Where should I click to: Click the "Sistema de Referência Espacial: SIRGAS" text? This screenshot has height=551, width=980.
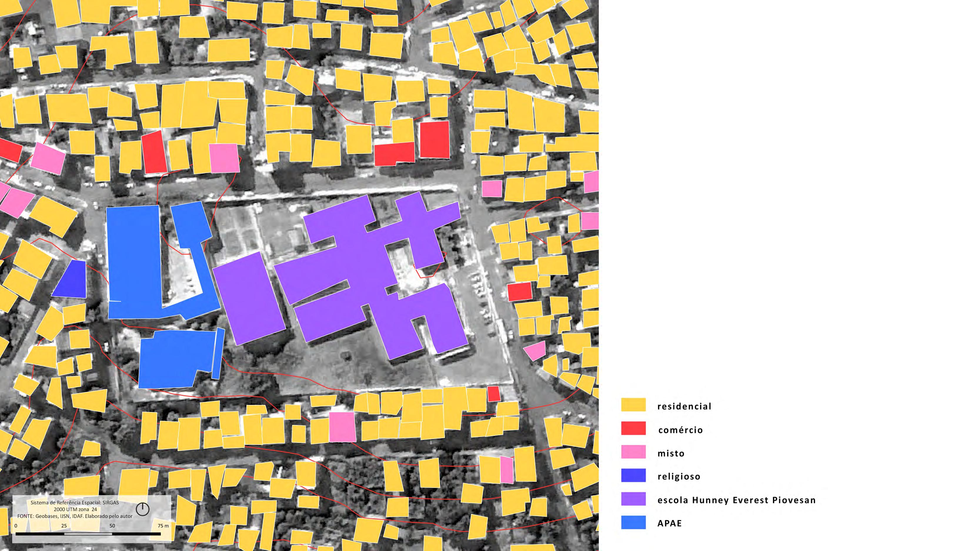point(75,502)
